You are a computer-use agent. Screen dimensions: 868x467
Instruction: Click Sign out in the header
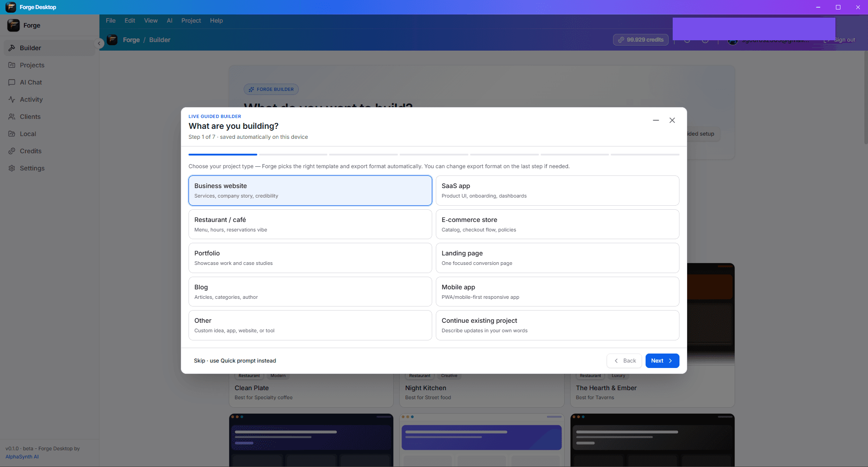tap(840, 40)
